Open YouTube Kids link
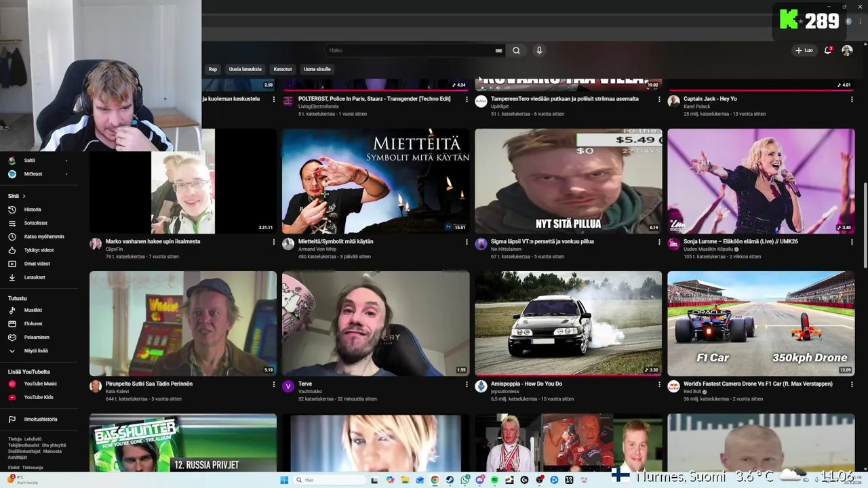The width and height of the screenshot is (868, 488). click(39, 397)
